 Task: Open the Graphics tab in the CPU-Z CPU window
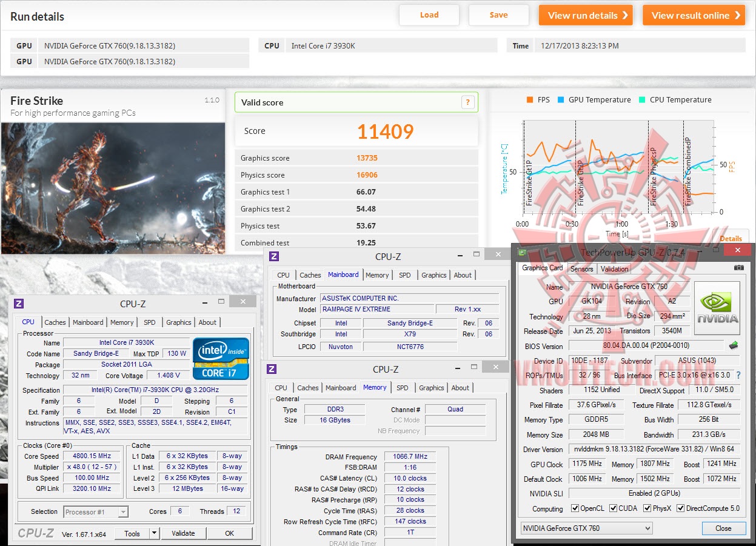pyautogui.click(x=179, y=322)
